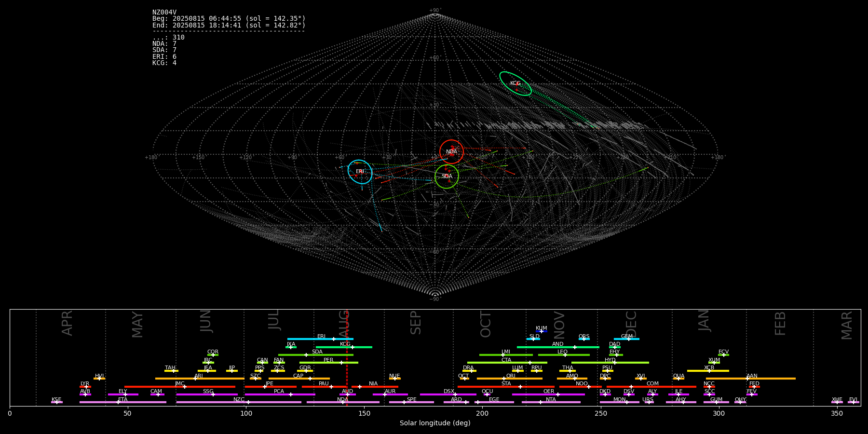Click the red JMC shower bar
868x434 pixels.
click(x=180, y=387)
